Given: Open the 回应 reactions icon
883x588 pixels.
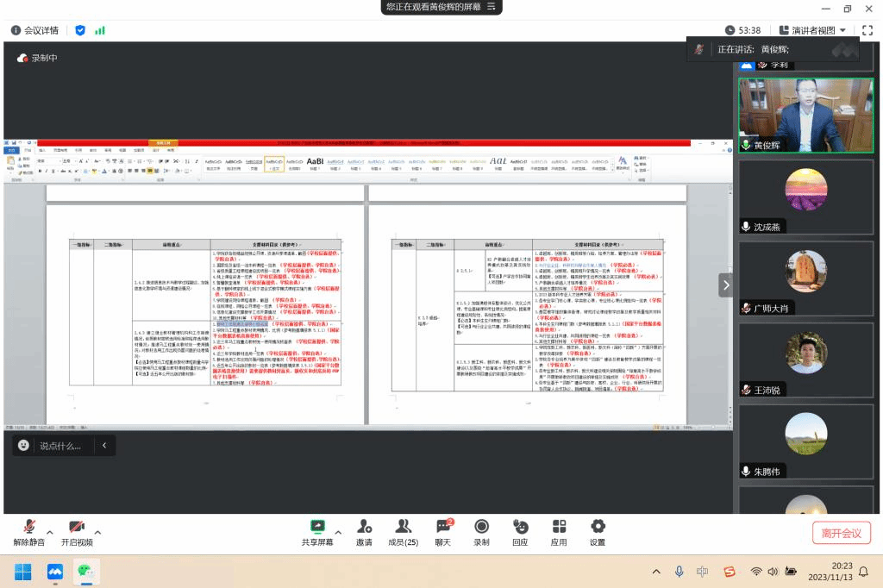Looking at the screenshot, I should 520,527.
